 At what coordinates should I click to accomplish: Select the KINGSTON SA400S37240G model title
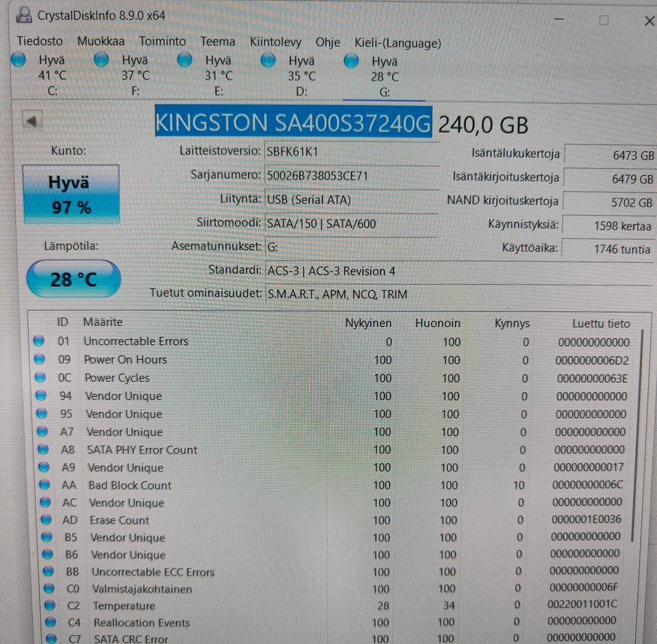click(294, 122)
